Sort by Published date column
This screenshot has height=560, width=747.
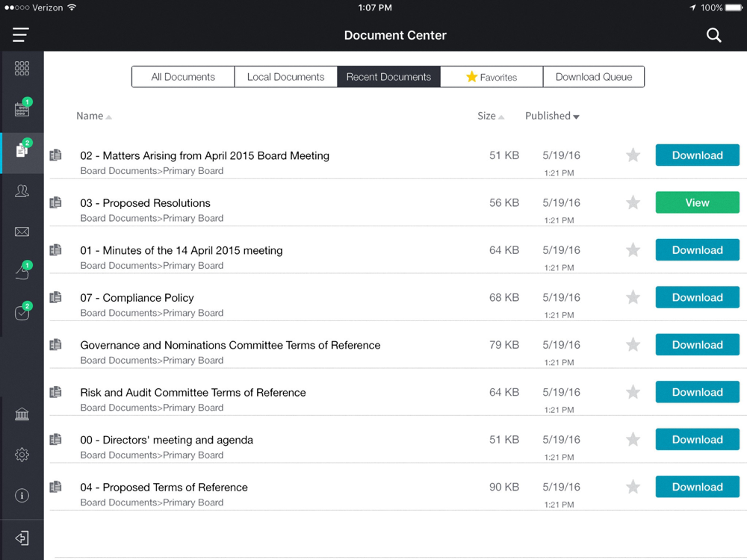coord(552,116)
